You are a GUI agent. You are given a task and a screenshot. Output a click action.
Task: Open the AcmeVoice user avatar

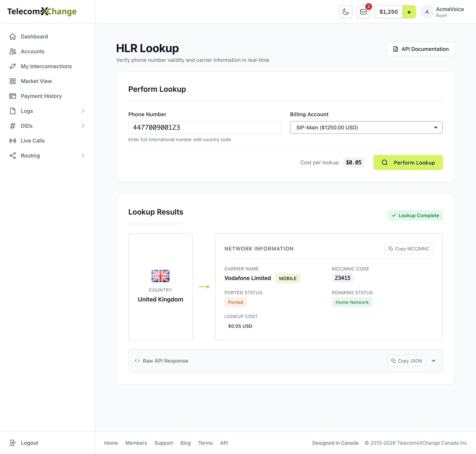pos(427,12)
